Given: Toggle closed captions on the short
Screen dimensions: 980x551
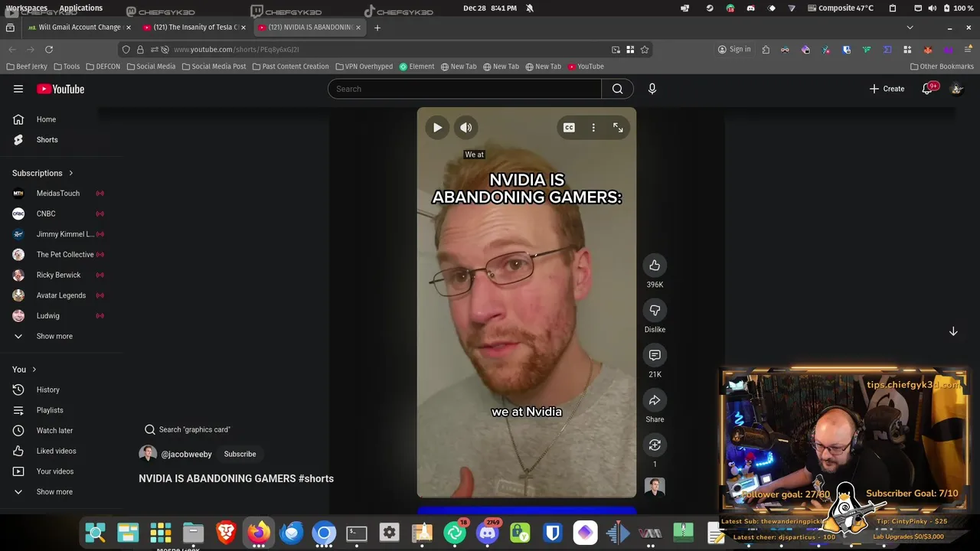Looking at the screenshot, I should click(569, 128).
